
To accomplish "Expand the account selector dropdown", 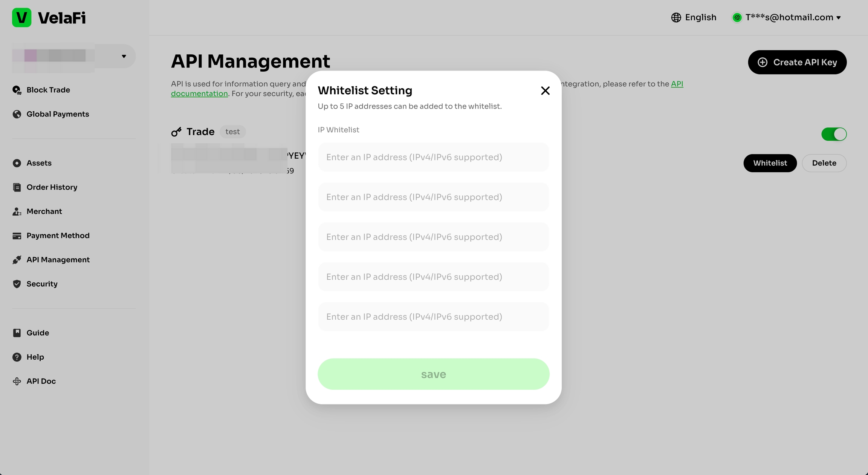I will 124,57.
